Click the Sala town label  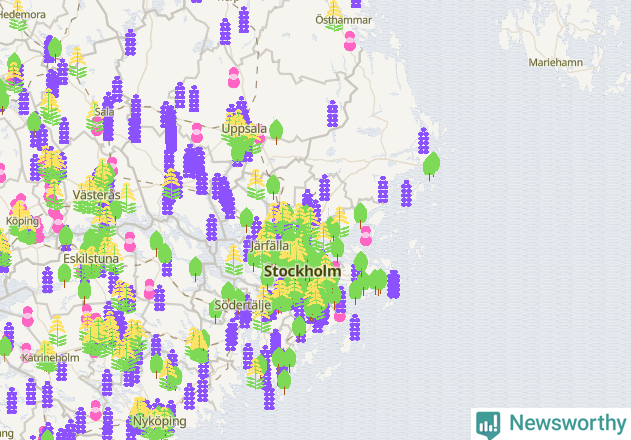104,112
